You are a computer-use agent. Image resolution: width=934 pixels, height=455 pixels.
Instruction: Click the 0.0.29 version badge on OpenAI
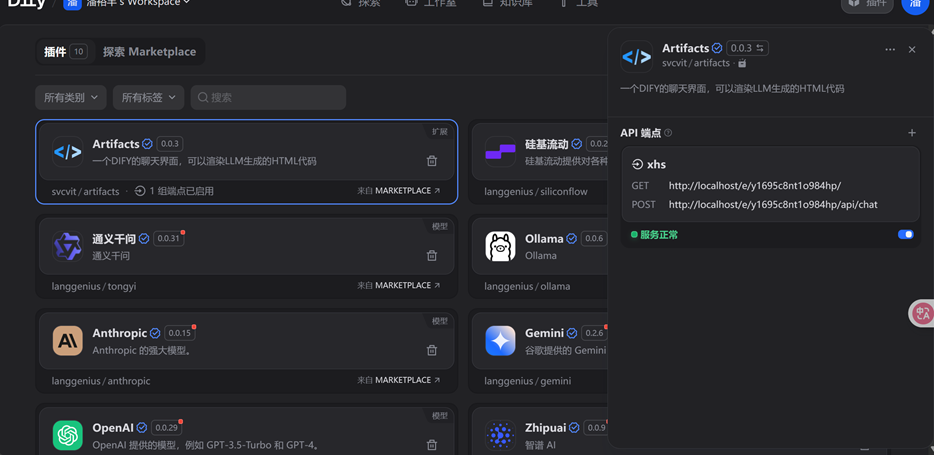pos(166,428)
